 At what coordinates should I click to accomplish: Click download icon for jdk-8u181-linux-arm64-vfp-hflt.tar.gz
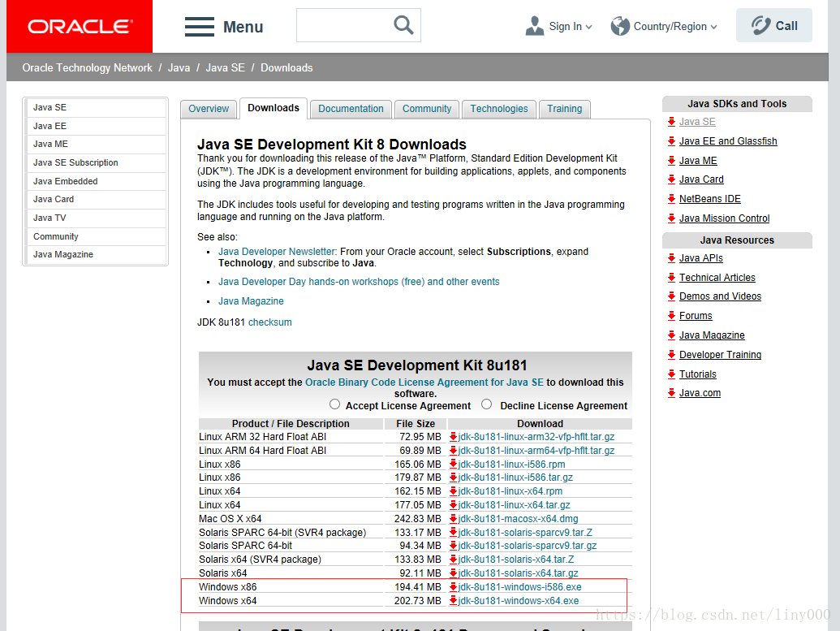[x=453, y=451]
